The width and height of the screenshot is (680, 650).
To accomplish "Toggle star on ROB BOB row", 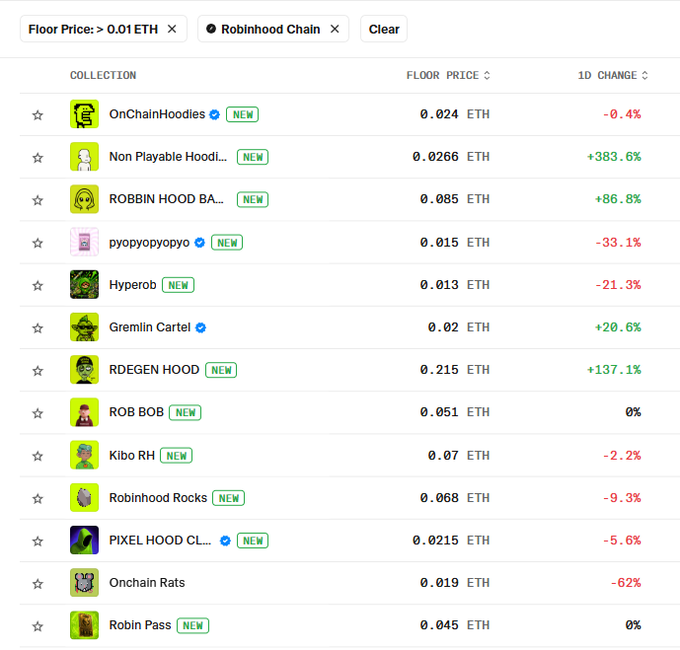I will pyautogui.click(x=38, y=413).
